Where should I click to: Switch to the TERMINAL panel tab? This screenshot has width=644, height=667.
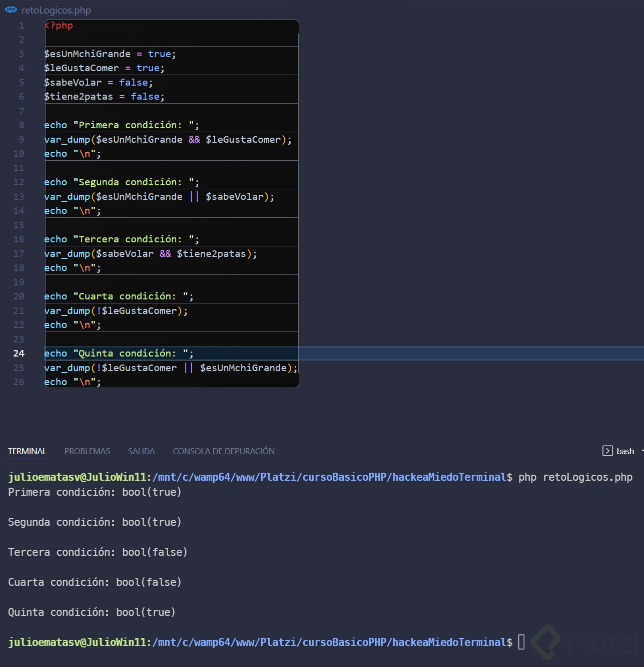(27, 451)
